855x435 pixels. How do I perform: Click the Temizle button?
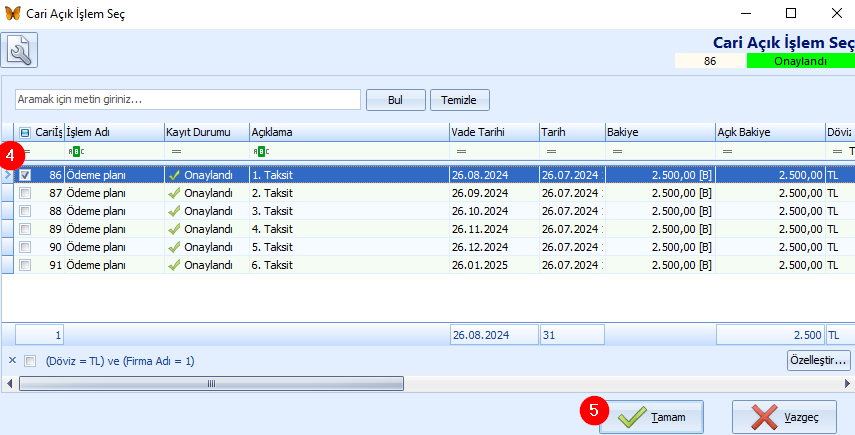click(460, 100)
